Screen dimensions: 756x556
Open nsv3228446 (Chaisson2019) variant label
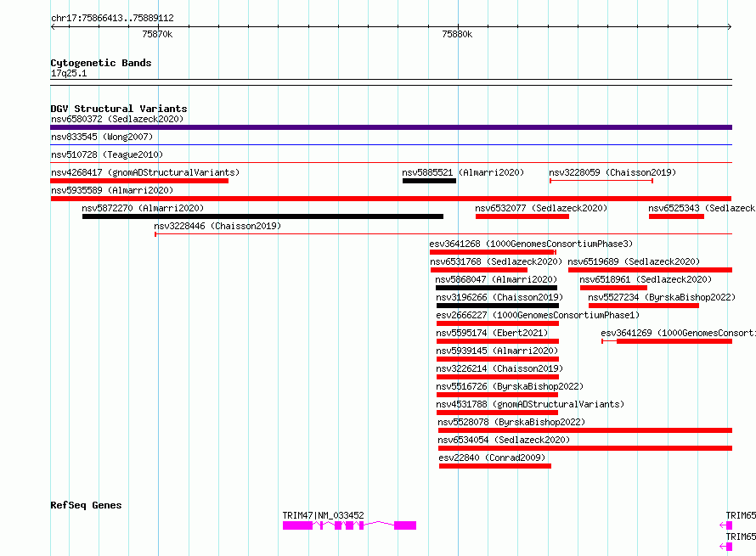click(x=217, y=226)
